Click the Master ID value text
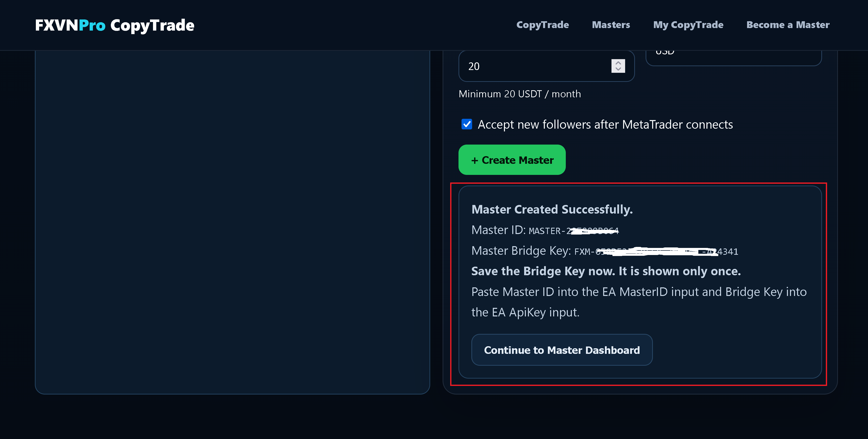Viewport: 868px width, 439px height. (x=574, y=231)
